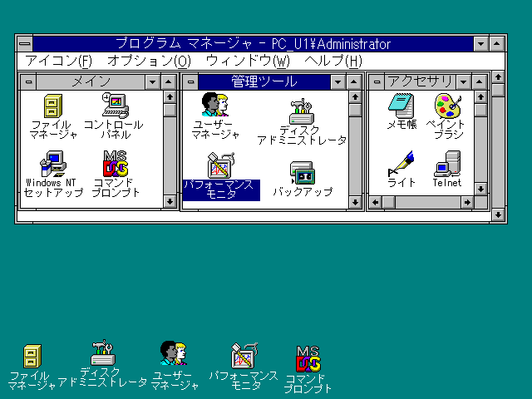This screenshot has height=399, width=532.
Task: Minimize the アクセサリ group window
Action: 464,81
